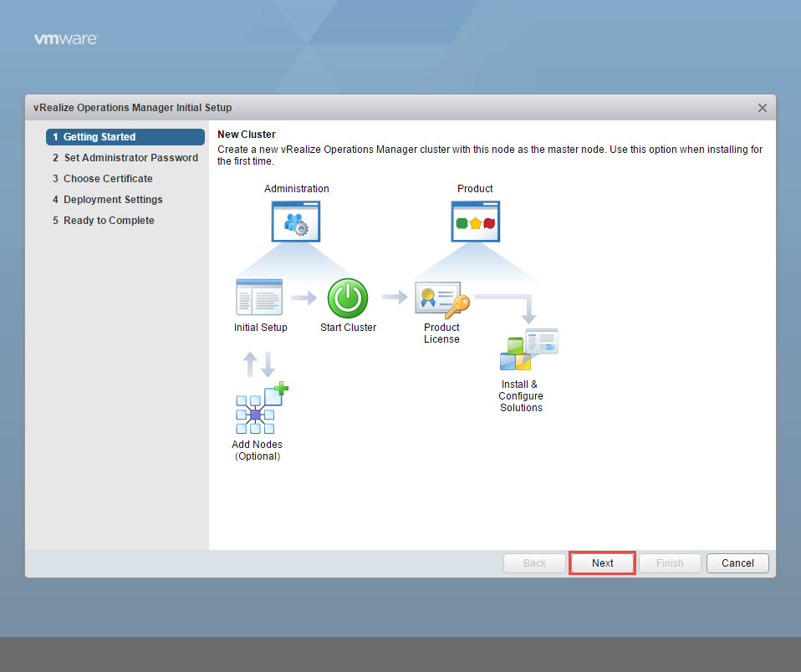This screenshot has height=672, width=801.
Task: Click the disabled Finish button
Action: coord(670,563)
